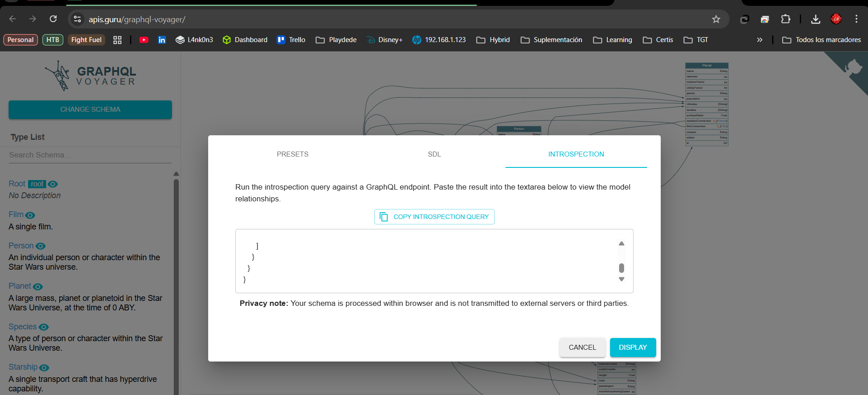Open the Learning bookmarks folder
Viewport: 868px width, 395px height.
coord(613,40)
